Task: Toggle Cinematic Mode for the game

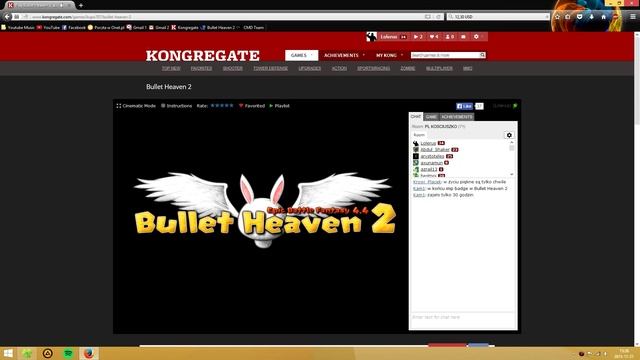Action: tap(136, 106)
